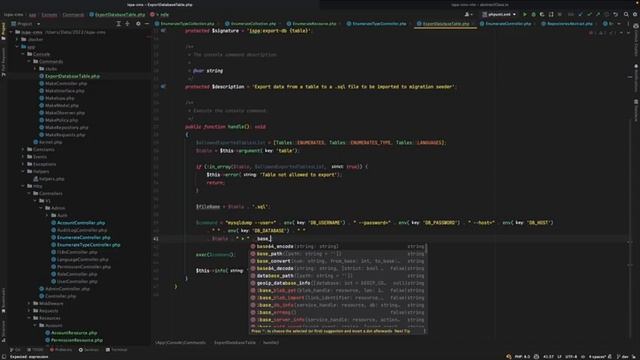Click gutter icon beside $description line
Image resolution: width=640 pixels, height=360 pixels.
coord(163,87)
